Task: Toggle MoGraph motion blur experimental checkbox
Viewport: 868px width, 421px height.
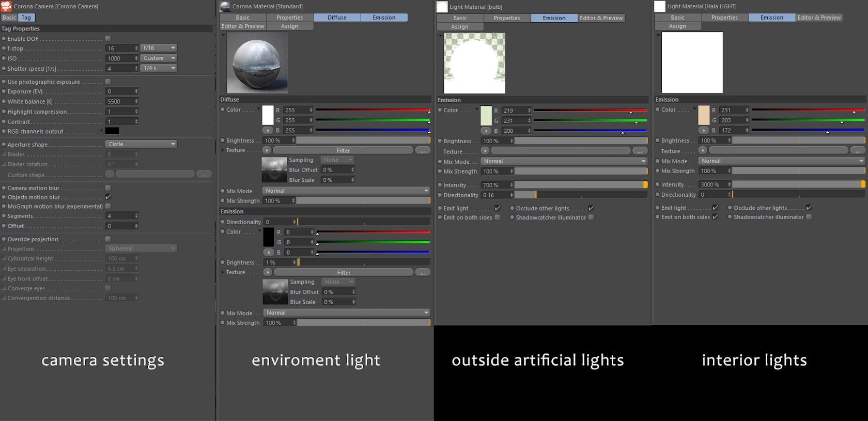Action: 108,206
